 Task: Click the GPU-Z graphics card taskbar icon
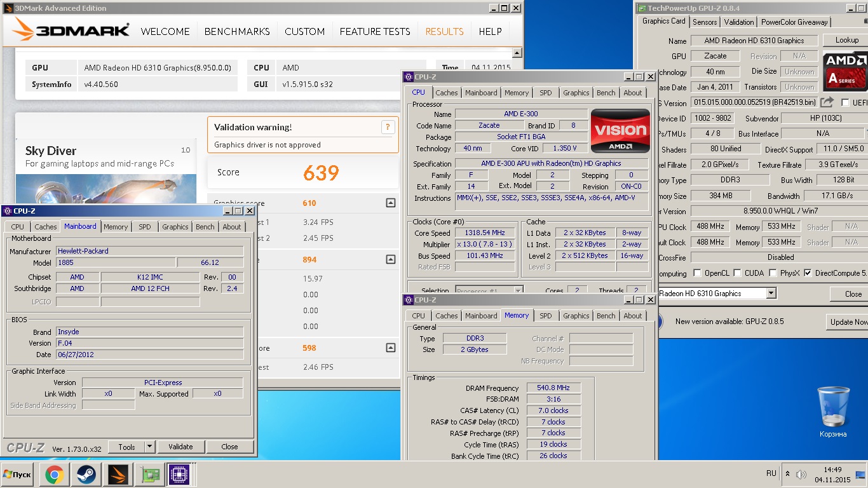click(151, 475)
